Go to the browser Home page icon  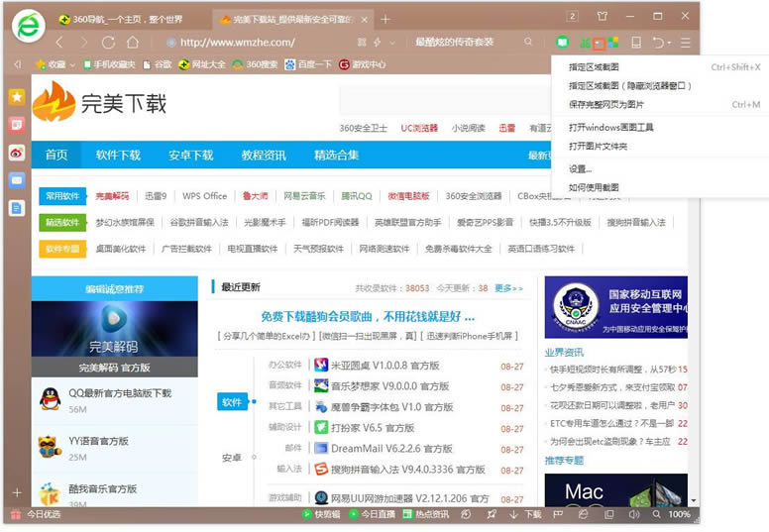click(133, 43)
